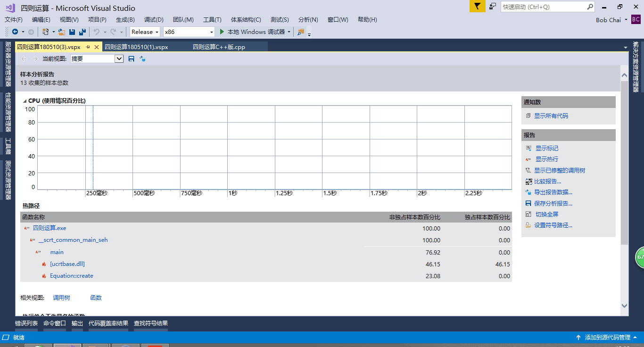644x347 pixels.
Task: Click the 调用树 related view link
Action: pyautogui.click(x=61, y=298)
